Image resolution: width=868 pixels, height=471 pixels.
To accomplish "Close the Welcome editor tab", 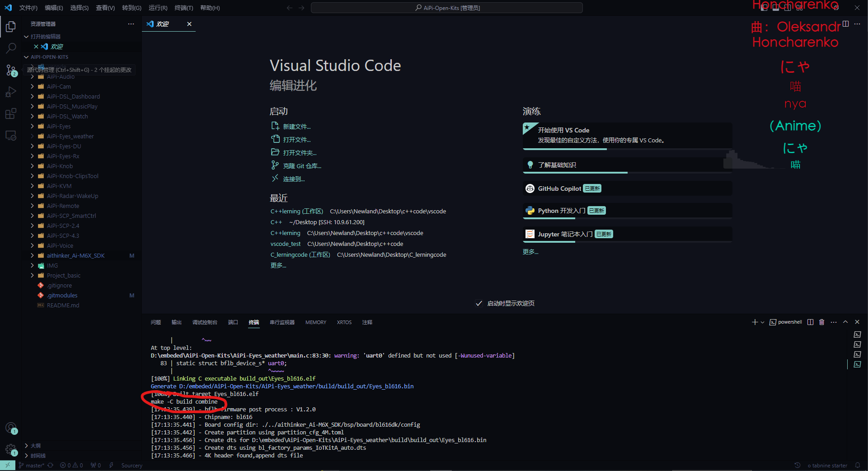I will (x=189, y=24).
